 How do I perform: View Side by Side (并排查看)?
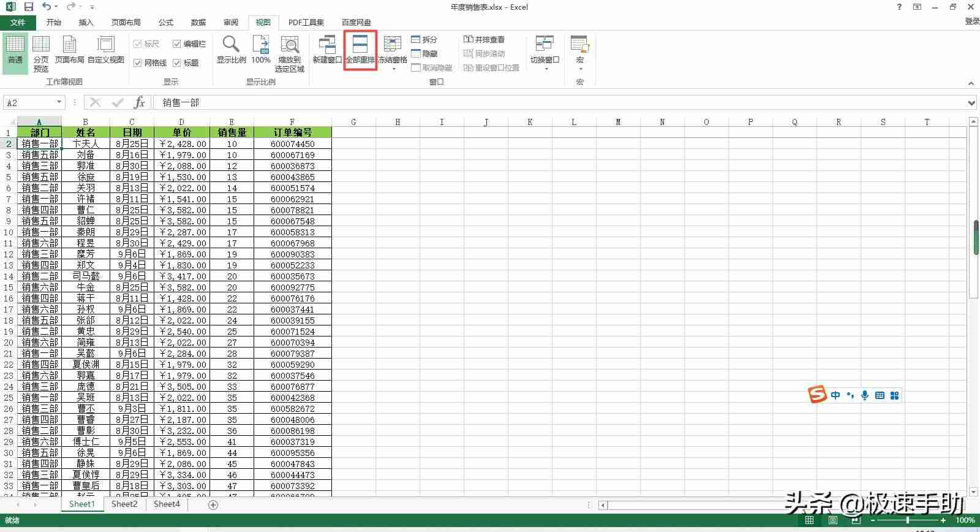(484, 39)
